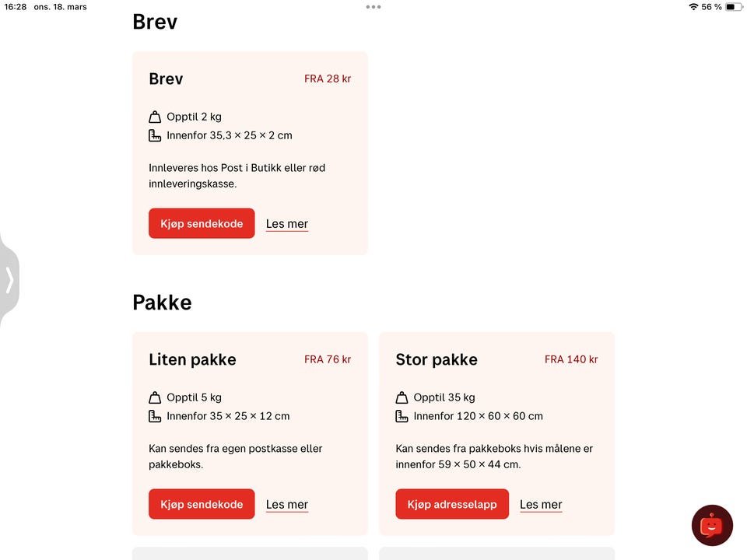Open Les mer link for Liten pakke
Viewport: 747px width, 560px height.
click(287, 505)
